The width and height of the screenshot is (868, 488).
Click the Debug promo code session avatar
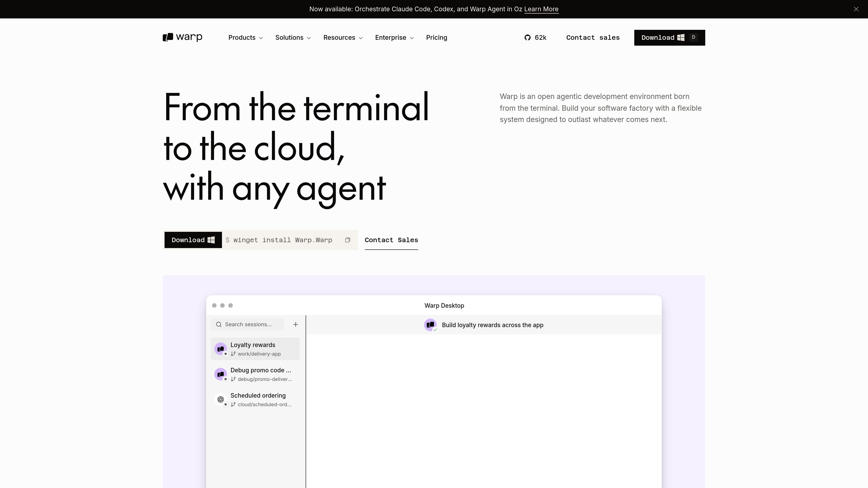pos(221,374)
